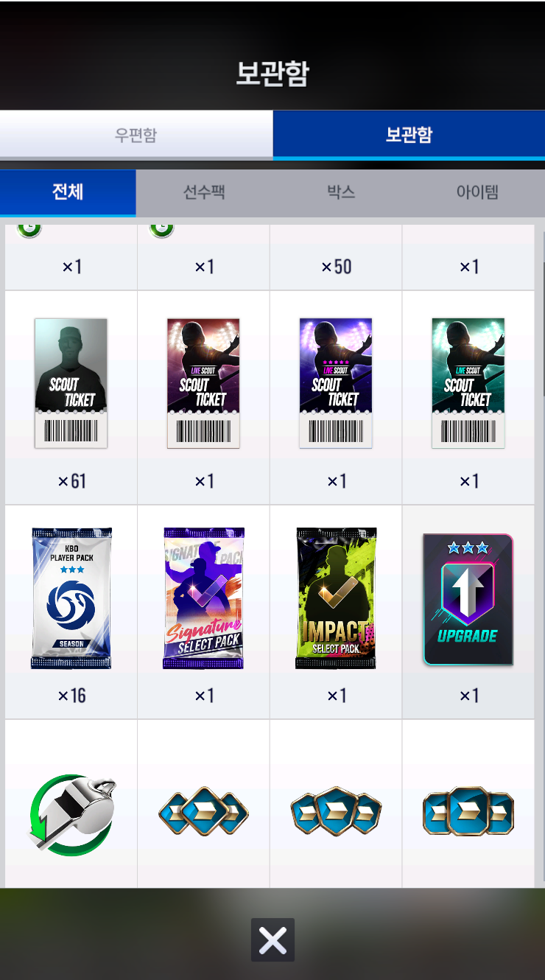Filter by 아이템 category
This screenshot has width=545, height=980.
tap(477, 192)
